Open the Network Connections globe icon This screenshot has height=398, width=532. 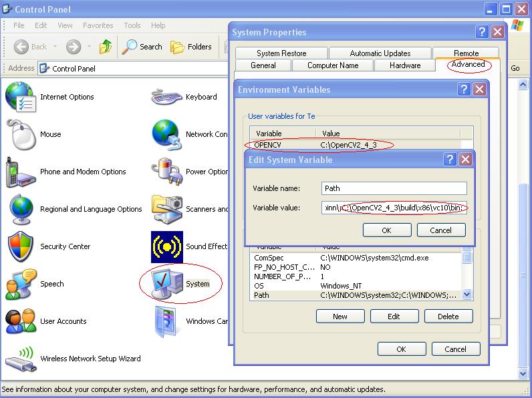[x=167, y=134]
